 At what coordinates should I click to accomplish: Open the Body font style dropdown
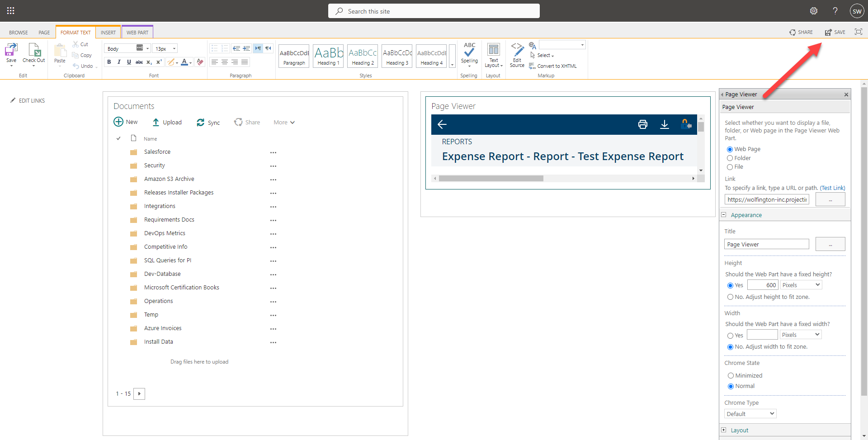click(x=147, y=48)
